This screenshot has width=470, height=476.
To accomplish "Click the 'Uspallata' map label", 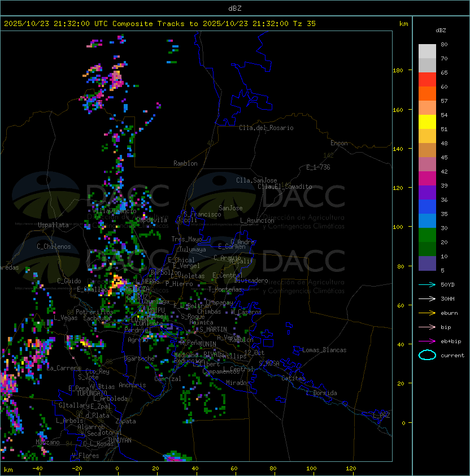I will 53,225.
